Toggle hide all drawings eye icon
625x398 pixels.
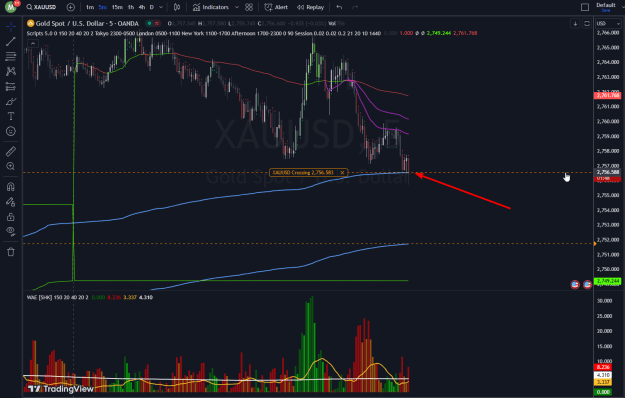tap(11, 231)
